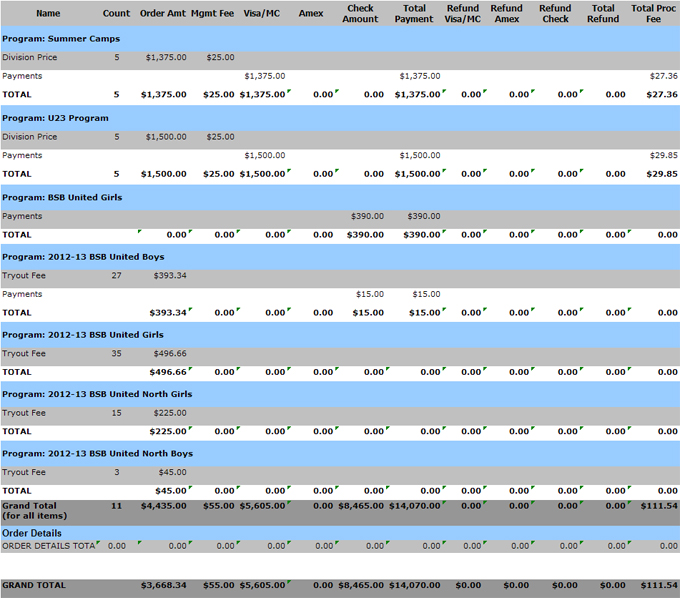Click $55.00 Mgmt Fee in bottom GRAND TOTAL

(219, 585)
